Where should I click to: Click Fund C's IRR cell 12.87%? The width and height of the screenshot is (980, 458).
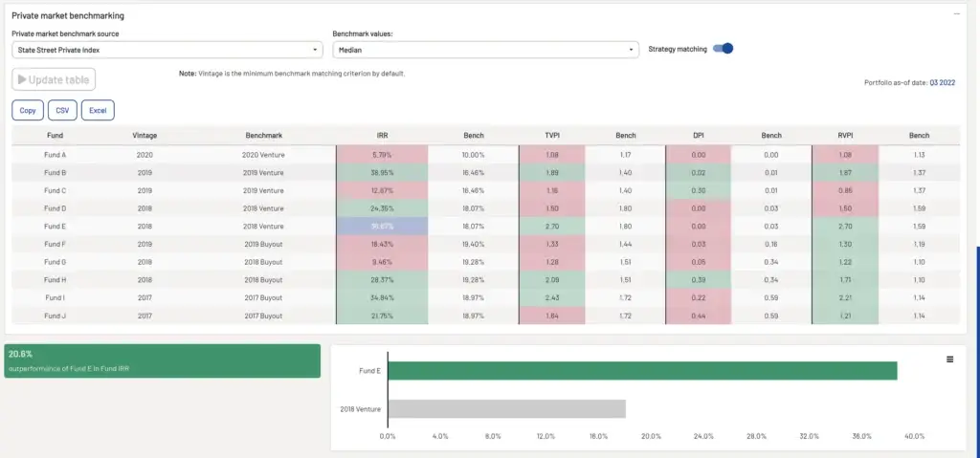[382, 190]
